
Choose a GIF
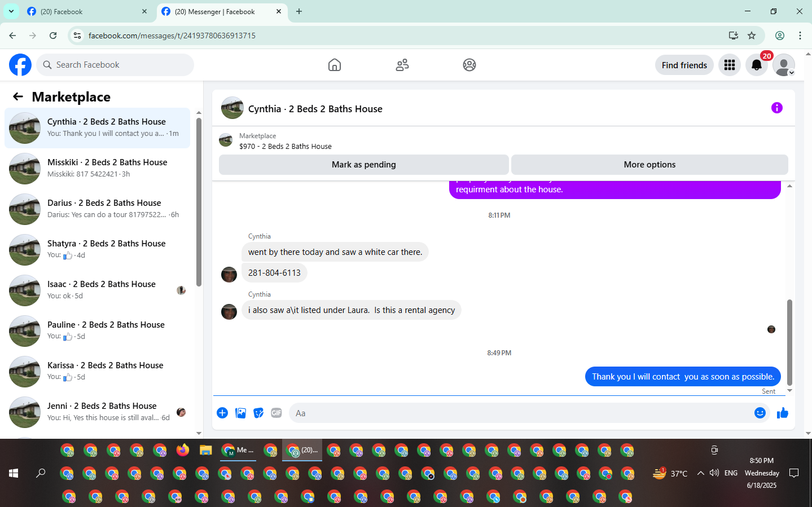click(x=276, y=413)
